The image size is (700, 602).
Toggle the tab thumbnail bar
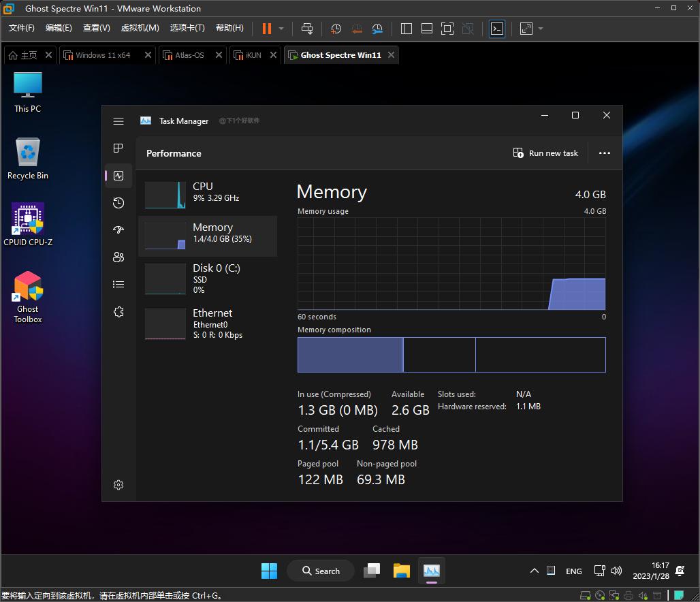coord(427,29)
